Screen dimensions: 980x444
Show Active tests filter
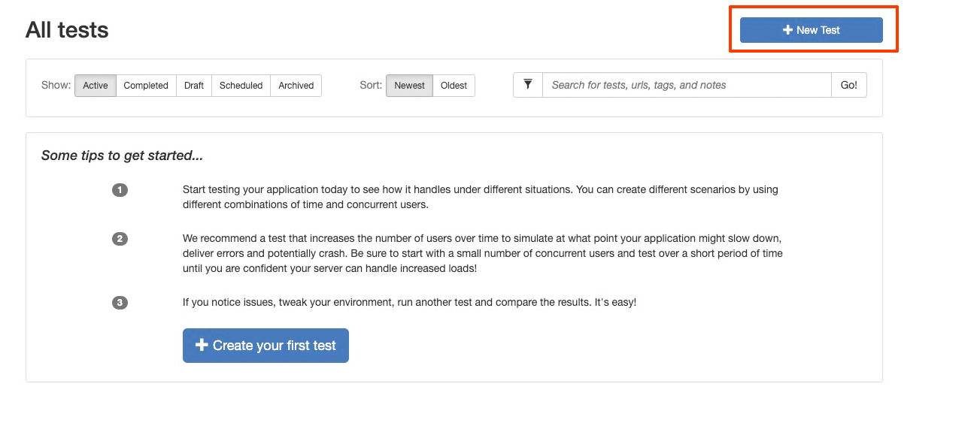point(96,86)
